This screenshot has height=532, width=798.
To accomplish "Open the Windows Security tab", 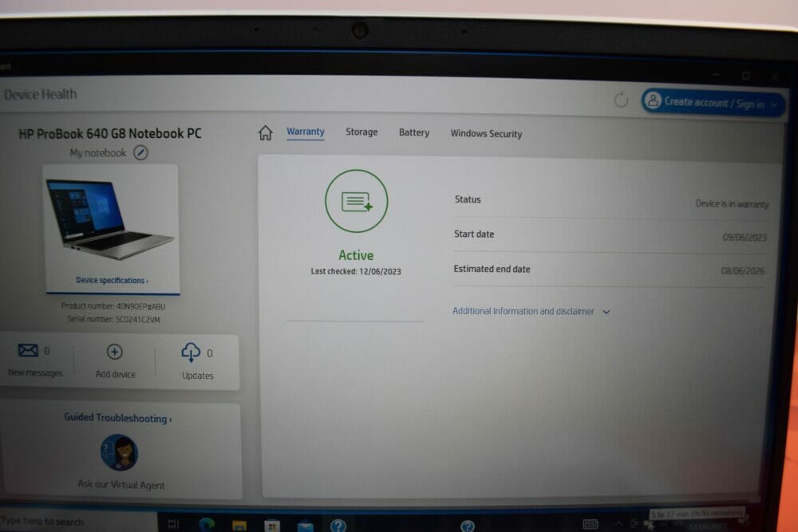I will click(x=486, y=134).
